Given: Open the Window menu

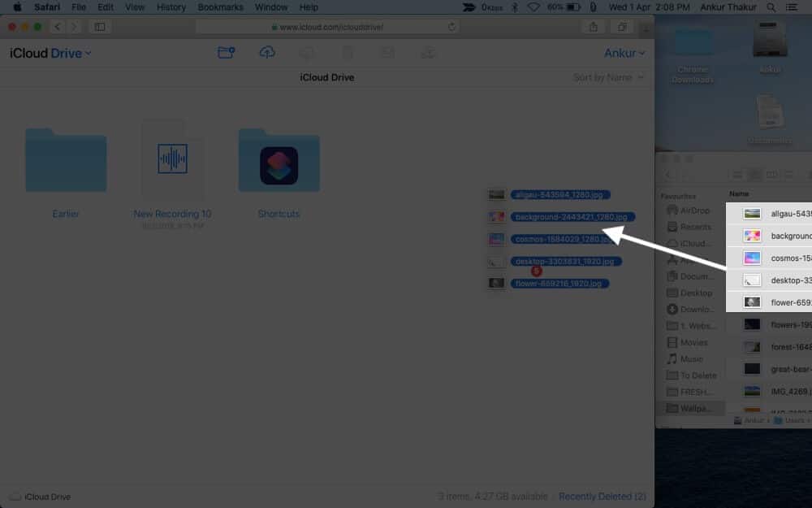Looking at the screenshot, I should [x=271, y=7].
